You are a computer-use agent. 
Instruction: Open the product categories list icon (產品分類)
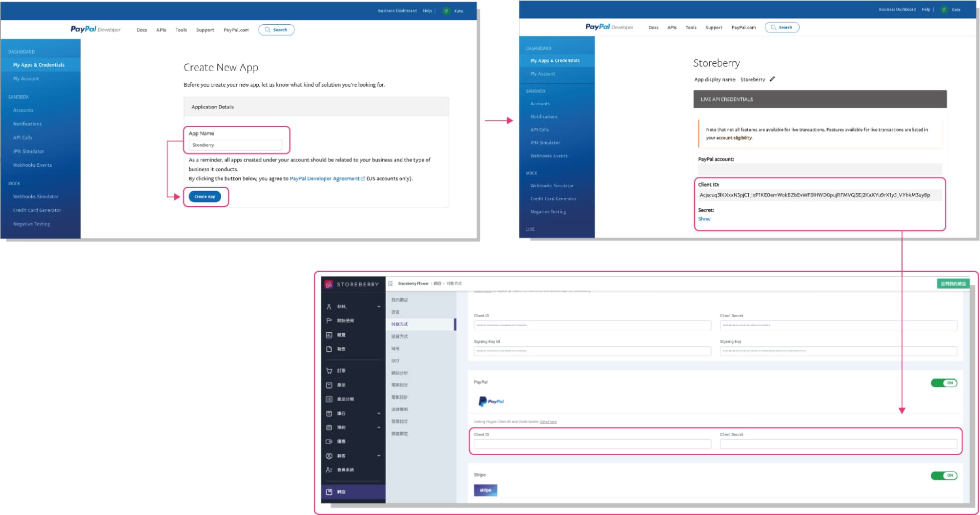pos(329,399)
